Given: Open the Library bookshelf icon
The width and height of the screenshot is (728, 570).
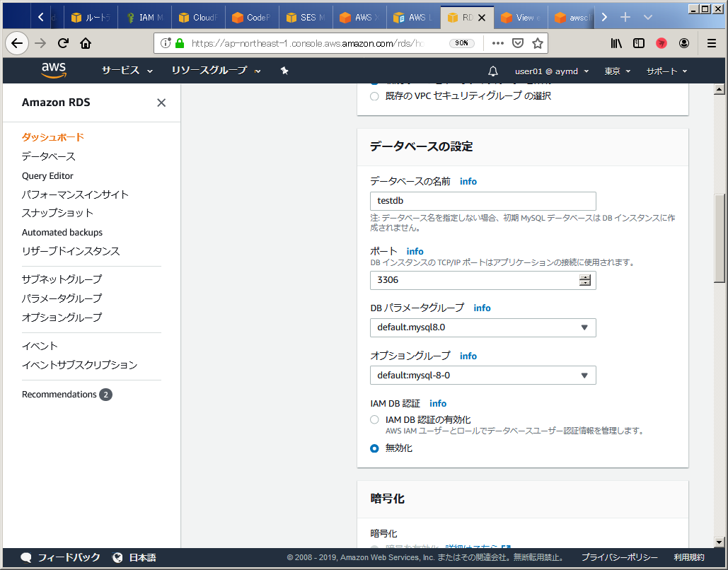Looking at the screenshot, I should (x=616, y=43).
